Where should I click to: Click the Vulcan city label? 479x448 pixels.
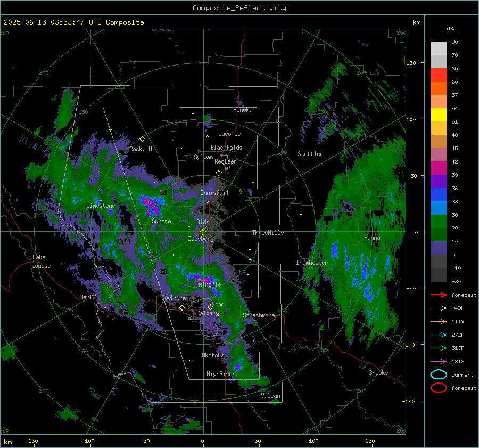[270, 396]
